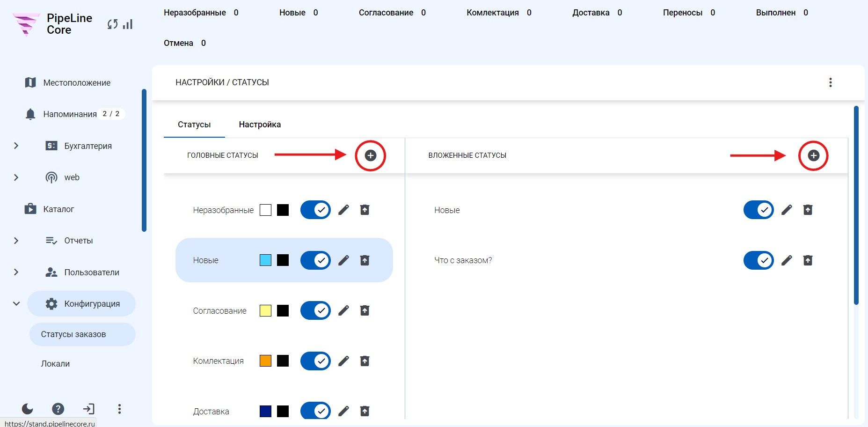Expand the web sidebar section
This screenshot has height=427, width=868.
[16, 177]
